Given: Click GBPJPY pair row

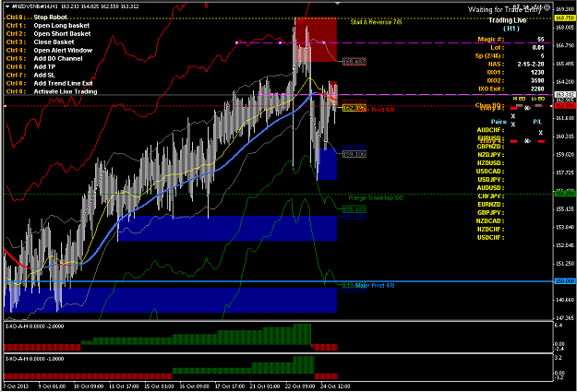Looking at the screenshot, I should tap(491, 213).
